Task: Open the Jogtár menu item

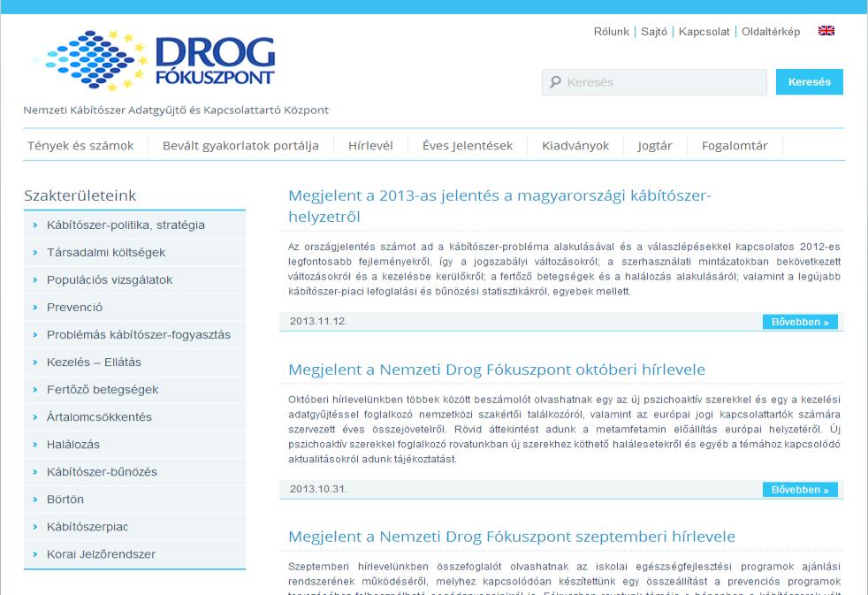Action: [x=655, y=146]
